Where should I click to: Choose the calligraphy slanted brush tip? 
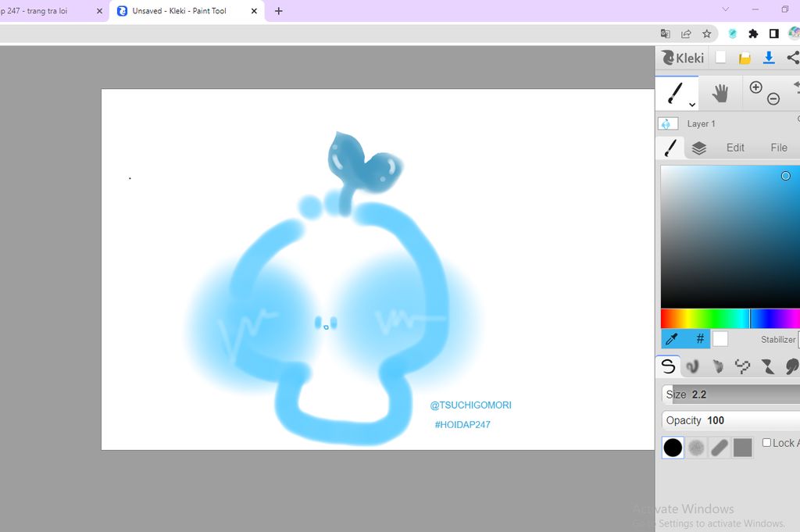click(x=720, y=448)
